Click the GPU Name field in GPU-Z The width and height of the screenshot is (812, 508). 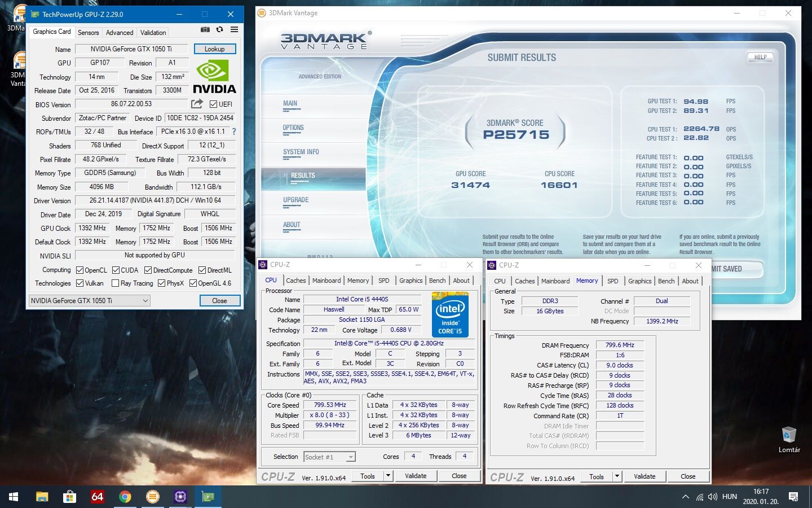point(131,49)
